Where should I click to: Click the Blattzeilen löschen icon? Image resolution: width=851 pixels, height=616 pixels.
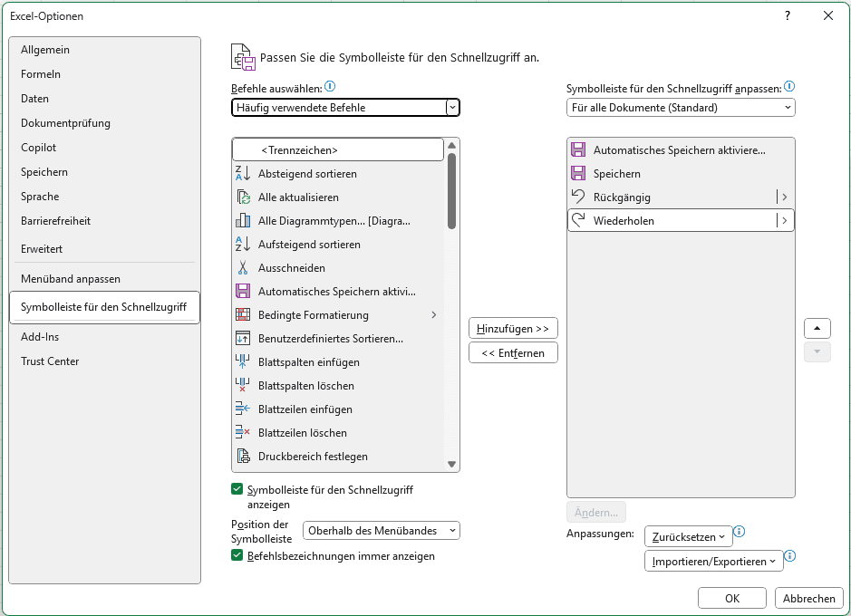[243, 433]
